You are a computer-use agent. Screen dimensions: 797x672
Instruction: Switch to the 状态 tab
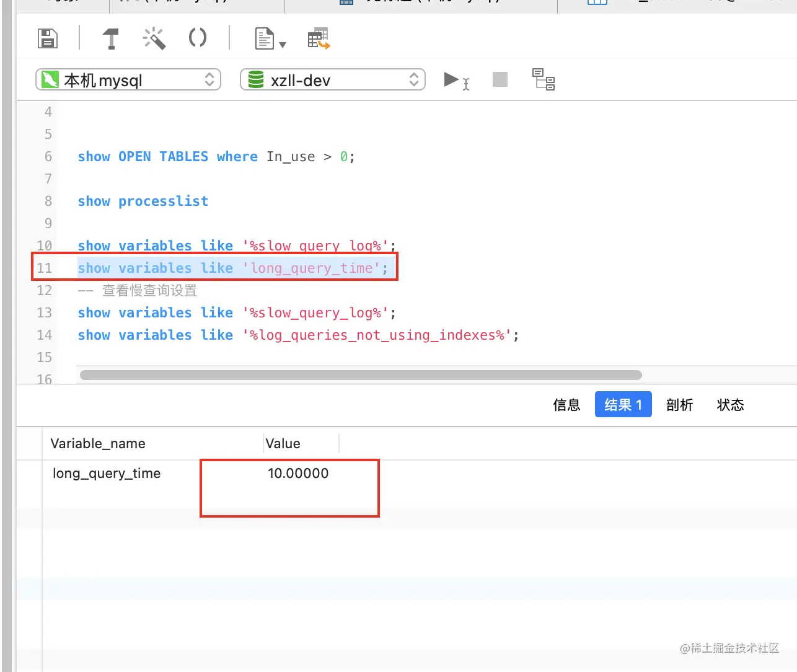730,405
